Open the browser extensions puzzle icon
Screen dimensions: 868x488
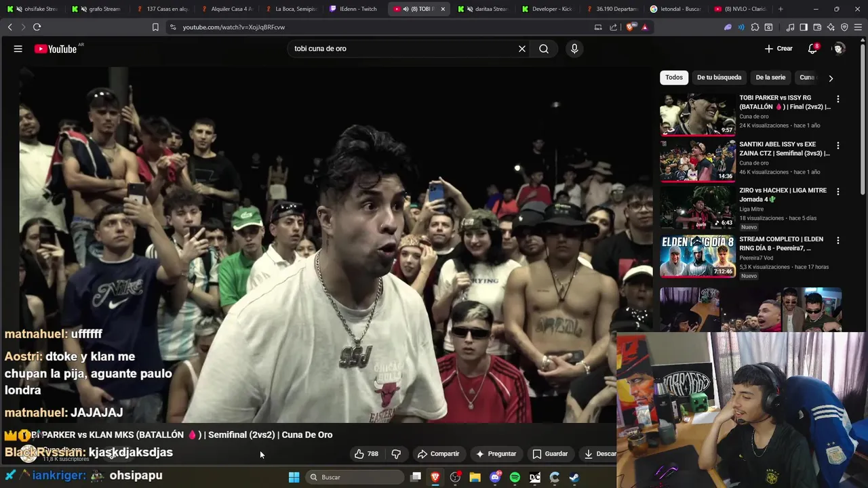tap(755, 27)
